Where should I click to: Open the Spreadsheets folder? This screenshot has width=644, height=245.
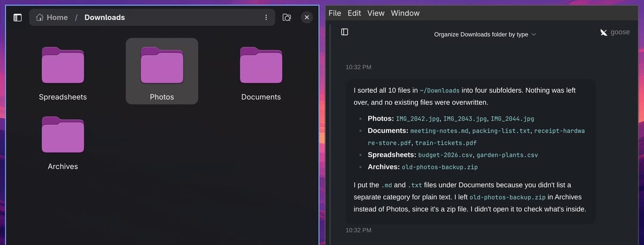coord(63,66)
